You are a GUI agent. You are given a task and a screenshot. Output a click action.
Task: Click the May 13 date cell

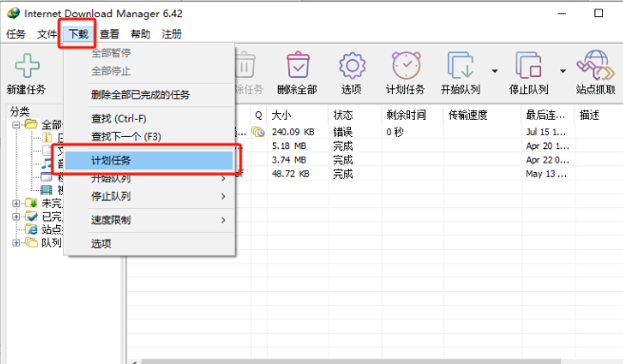pyautogui.click(x=546, y=174)
